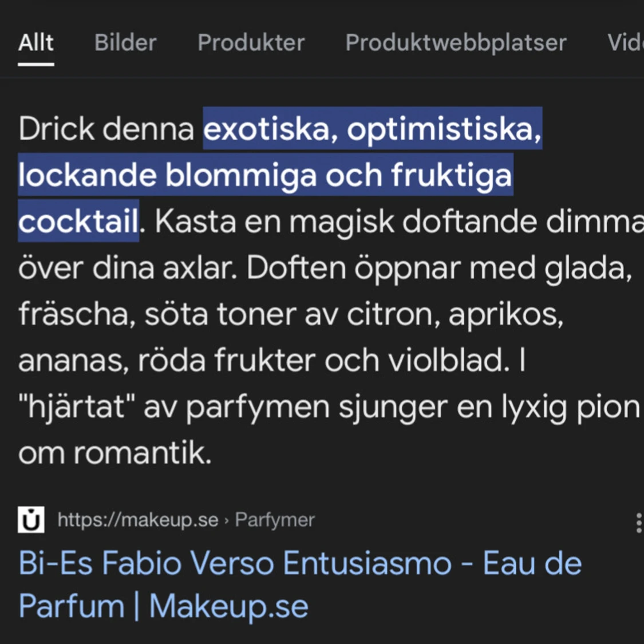
Task: Click the breadcrumb arrow before Parfymer
Action: coord(226,520)
